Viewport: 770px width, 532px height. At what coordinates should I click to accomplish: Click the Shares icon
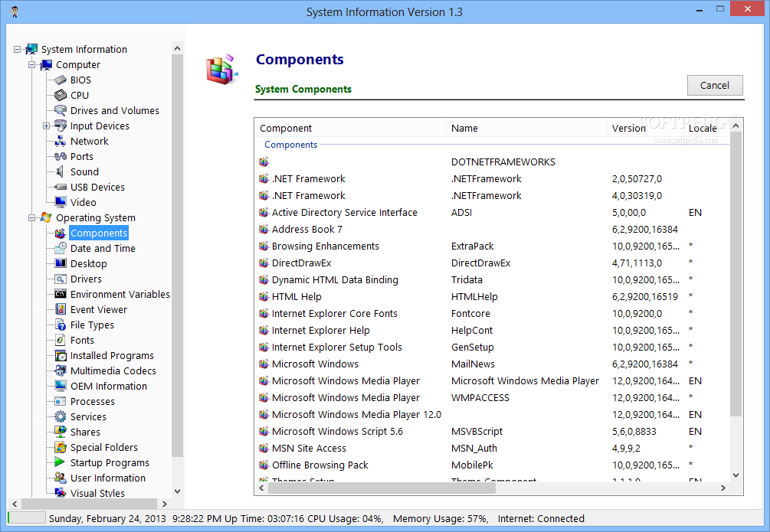pos(61,432)
